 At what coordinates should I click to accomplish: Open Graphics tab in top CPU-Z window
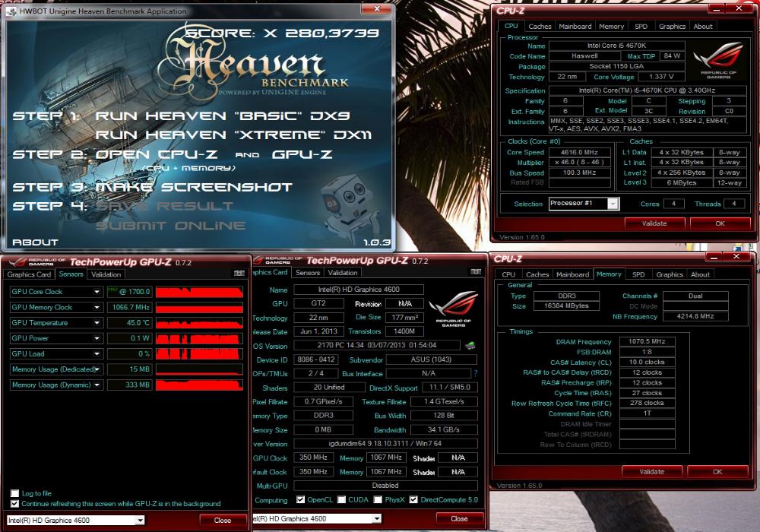pos(672,26)
